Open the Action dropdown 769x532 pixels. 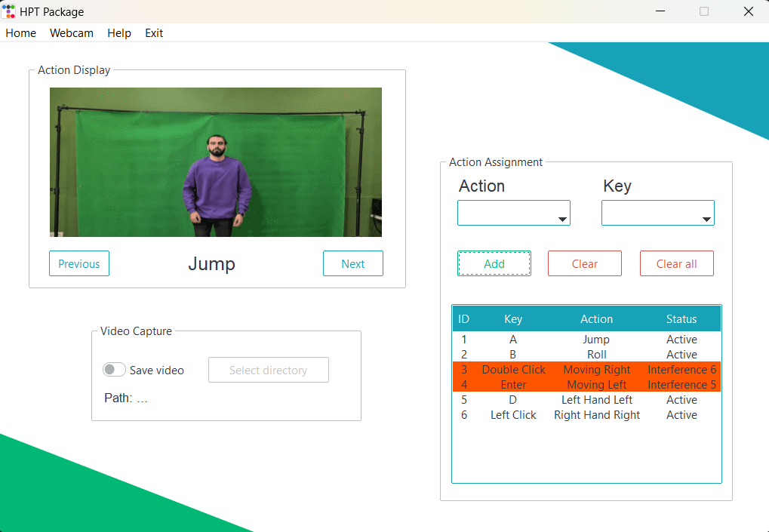coord(513,213)
